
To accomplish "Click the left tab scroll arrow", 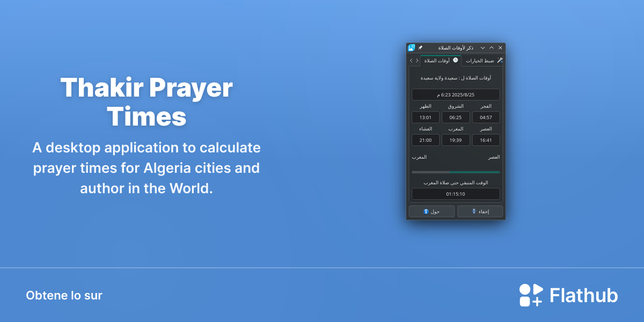I will pyautogui.click(x=411, y=61).
